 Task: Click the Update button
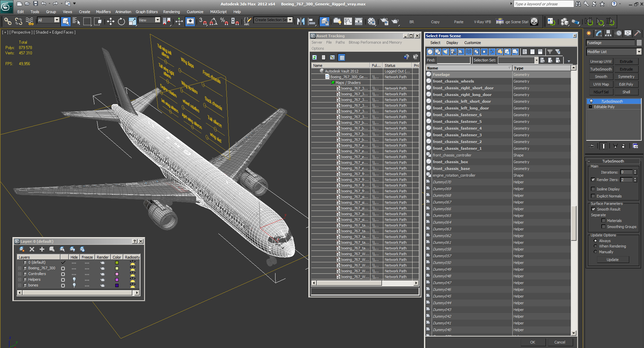coord(612,260)
